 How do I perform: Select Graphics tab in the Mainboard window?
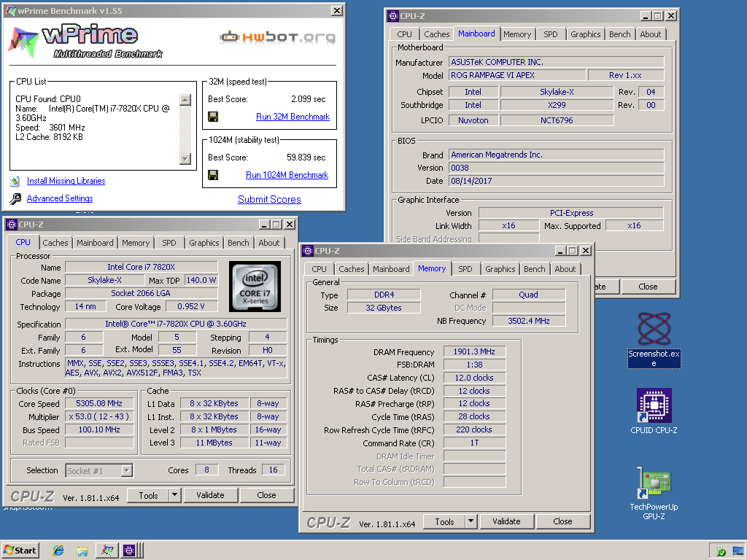[x=586, y=34]
